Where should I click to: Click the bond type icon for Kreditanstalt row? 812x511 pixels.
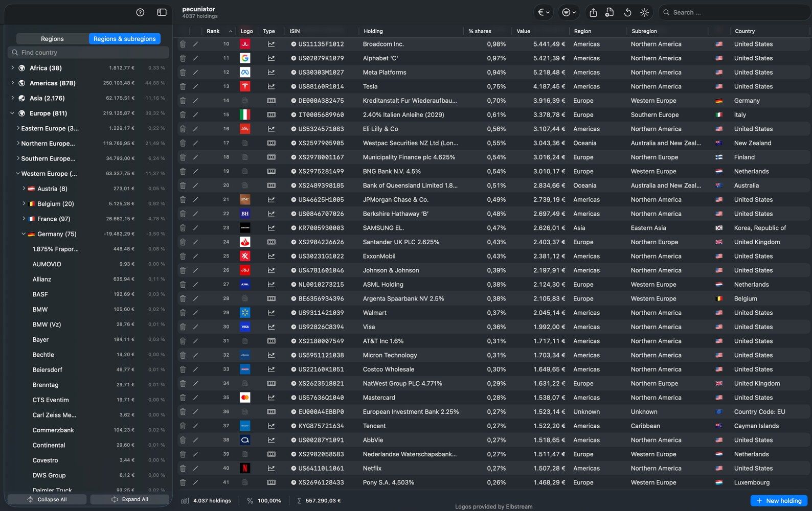271,101
